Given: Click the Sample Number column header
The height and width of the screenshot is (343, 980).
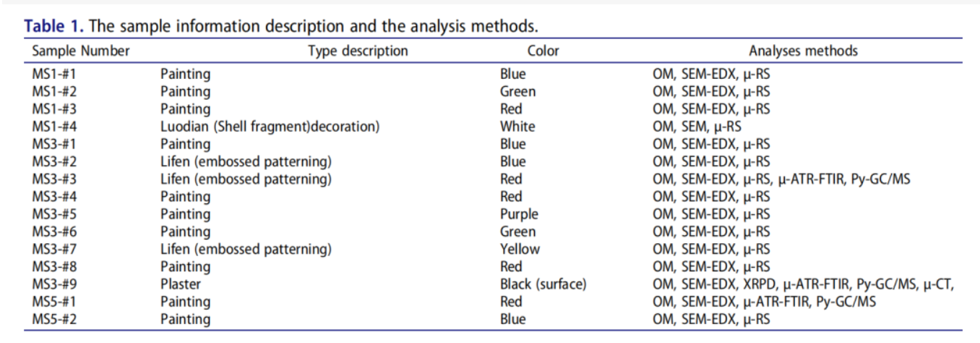Looking at the screenshot, I should [x=81, y=51].
